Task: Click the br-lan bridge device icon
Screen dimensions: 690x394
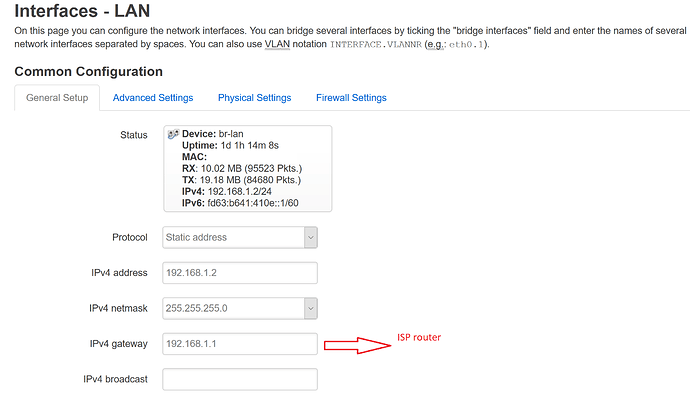Action: [x=173, y=134]
